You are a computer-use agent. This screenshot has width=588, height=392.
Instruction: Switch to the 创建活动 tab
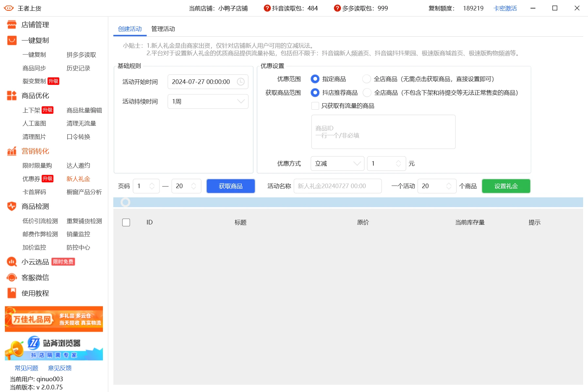coord(130,29)
